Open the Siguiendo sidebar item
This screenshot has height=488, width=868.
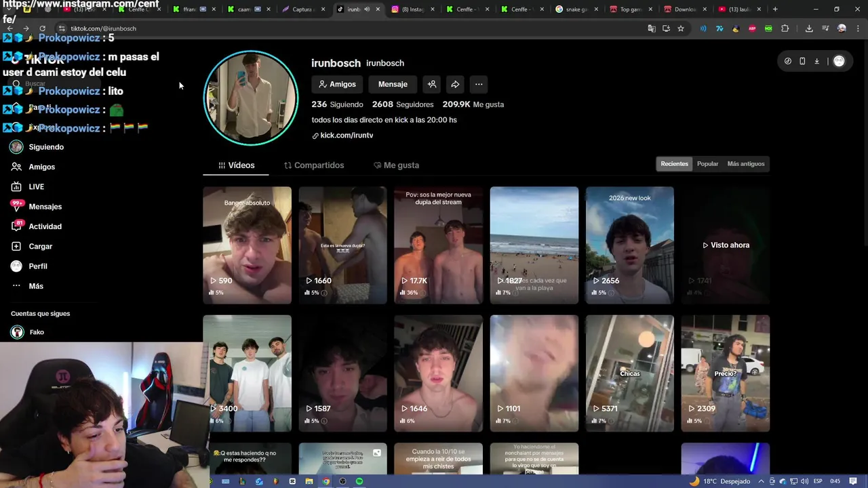tap(45, 147)
